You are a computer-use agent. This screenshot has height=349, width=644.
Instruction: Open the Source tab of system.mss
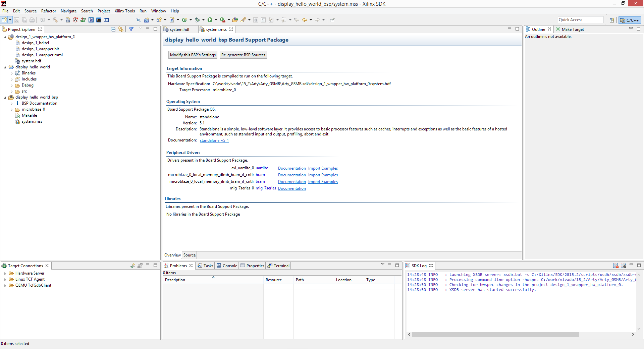[190, 255]
